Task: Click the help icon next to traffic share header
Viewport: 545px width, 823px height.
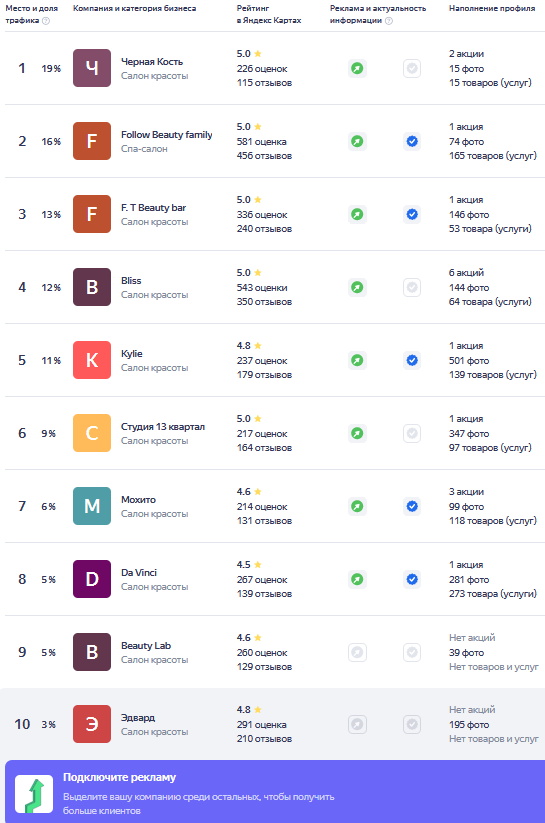Action: pos(46,21)
